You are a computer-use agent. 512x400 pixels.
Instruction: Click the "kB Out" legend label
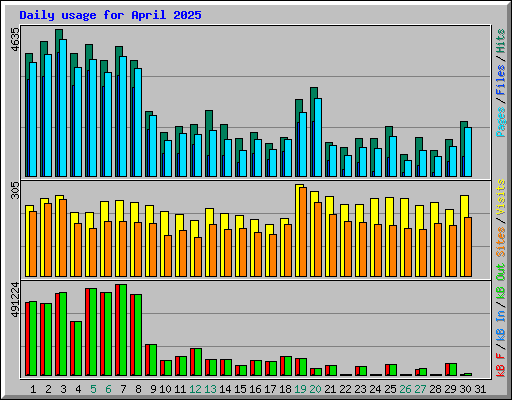coord(501,282)
